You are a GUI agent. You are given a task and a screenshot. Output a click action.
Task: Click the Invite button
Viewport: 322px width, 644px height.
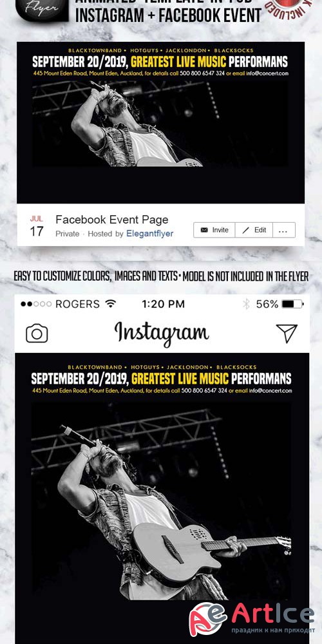(x=214, y=230)
